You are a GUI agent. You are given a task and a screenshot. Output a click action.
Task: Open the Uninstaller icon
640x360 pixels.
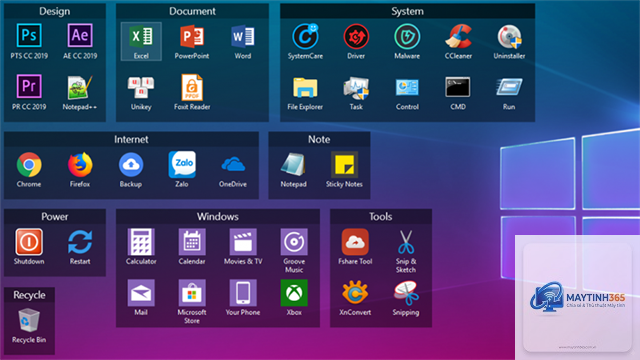coord(509,37)
